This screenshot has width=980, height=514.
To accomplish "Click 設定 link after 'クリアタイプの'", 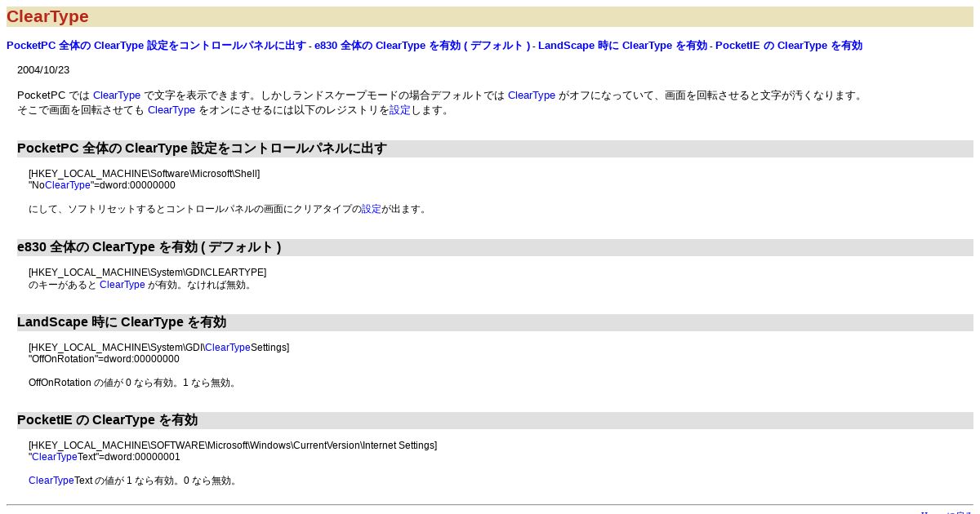I will [372, 210].
